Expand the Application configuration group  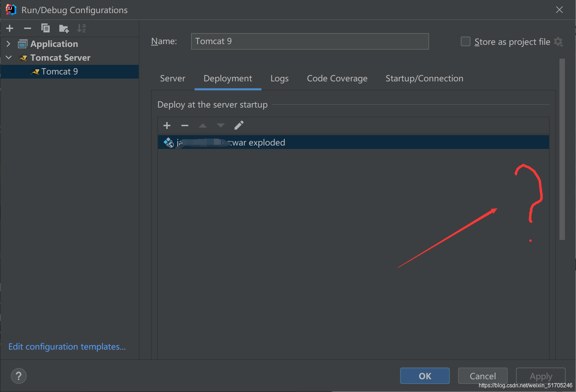click(8, 44)
